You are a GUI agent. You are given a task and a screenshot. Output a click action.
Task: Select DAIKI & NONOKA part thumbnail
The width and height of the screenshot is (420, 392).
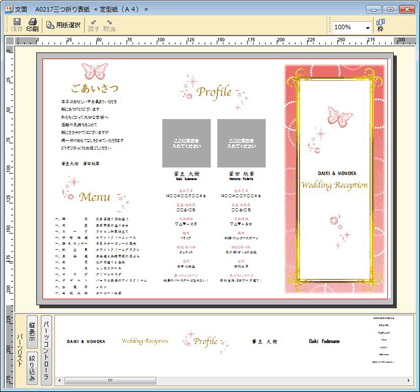86,341
